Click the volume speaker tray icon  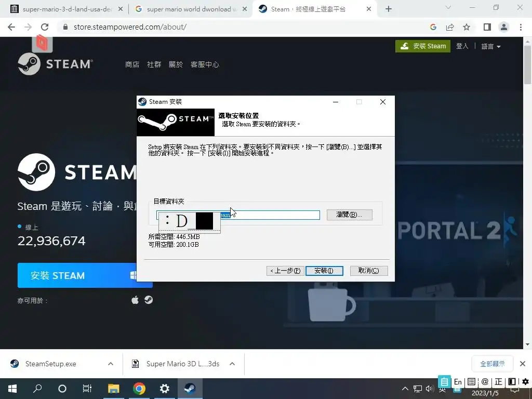click(430, 389)
